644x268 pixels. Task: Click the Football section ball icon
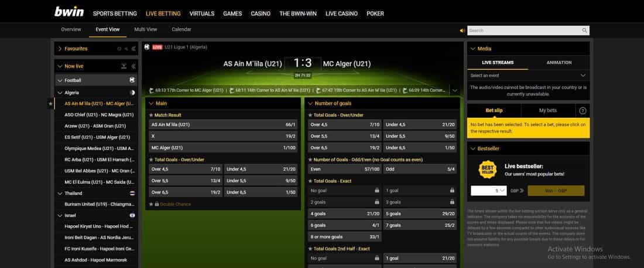click(132, 80)
